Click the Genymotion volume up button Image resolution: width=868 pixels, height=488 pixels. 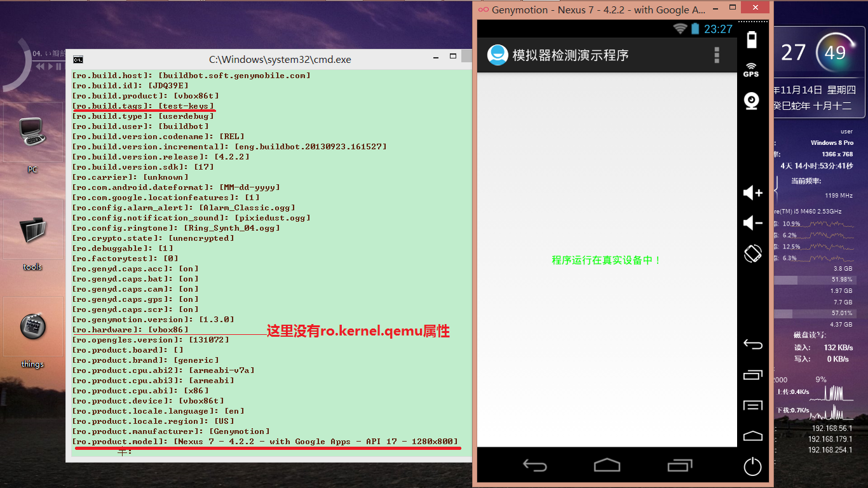[x=752, y=192]
